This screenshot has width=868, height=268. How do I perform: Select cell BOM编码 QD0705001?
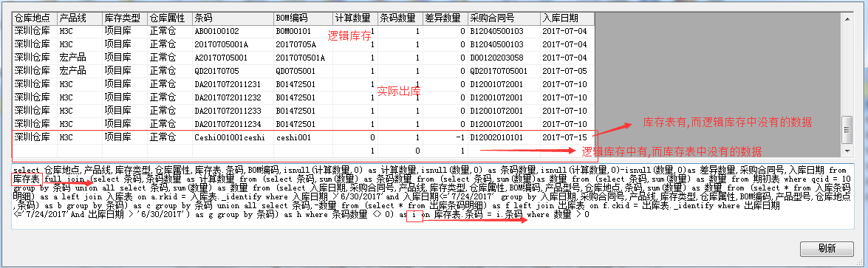[x=304, y=71]
